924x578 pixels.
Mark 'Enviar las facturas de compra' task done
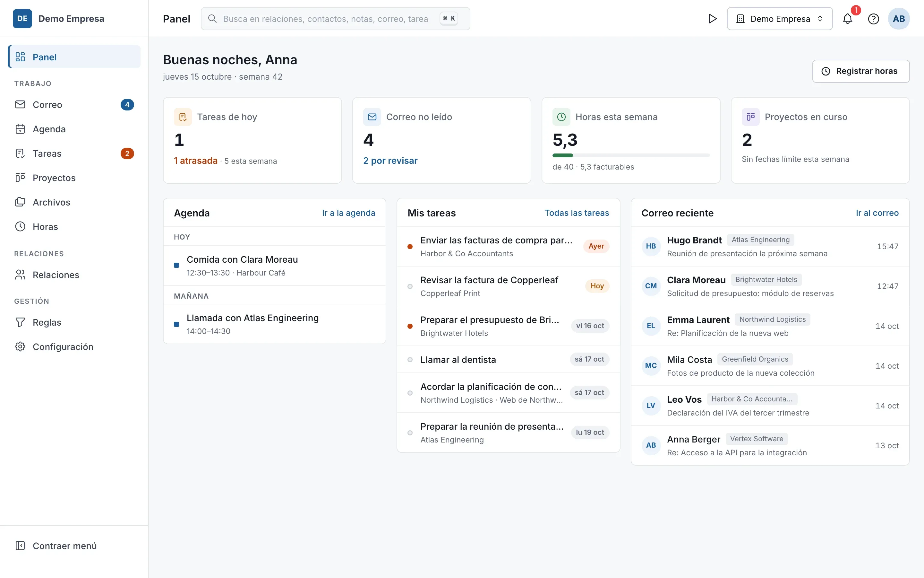click(410, 247)
